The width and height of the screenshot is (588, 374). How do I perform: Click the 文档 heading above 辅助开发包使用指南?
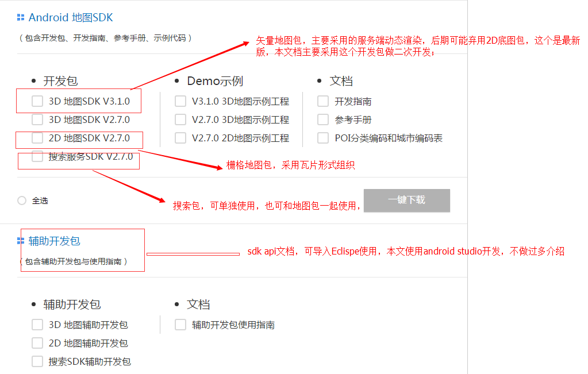coord(198,304)
